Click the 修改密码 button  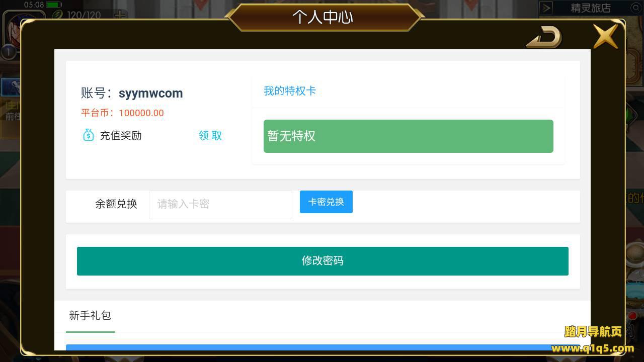point(323,261)
